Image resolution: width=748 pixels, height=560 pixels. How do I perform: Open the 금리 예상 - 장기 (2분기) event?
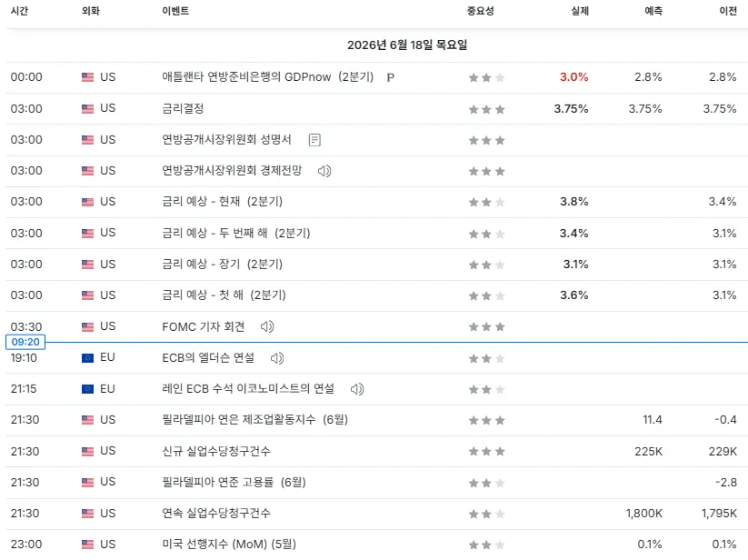point(223,265)
